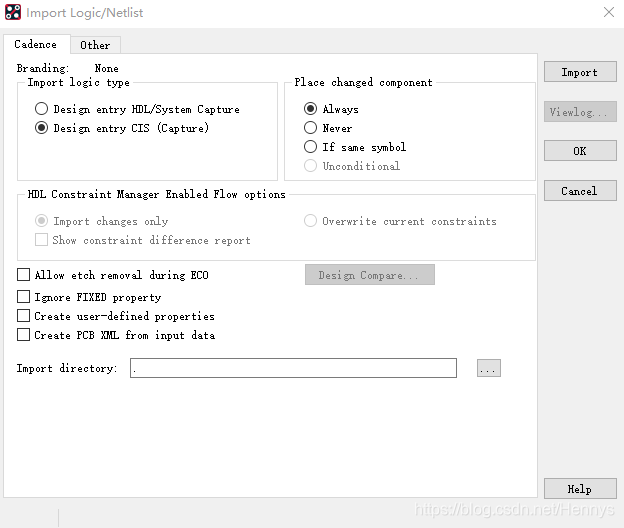This screenshot has width=624, height=528.
Task: Click the Design Compare button
Action: click(x=369, y=275)
